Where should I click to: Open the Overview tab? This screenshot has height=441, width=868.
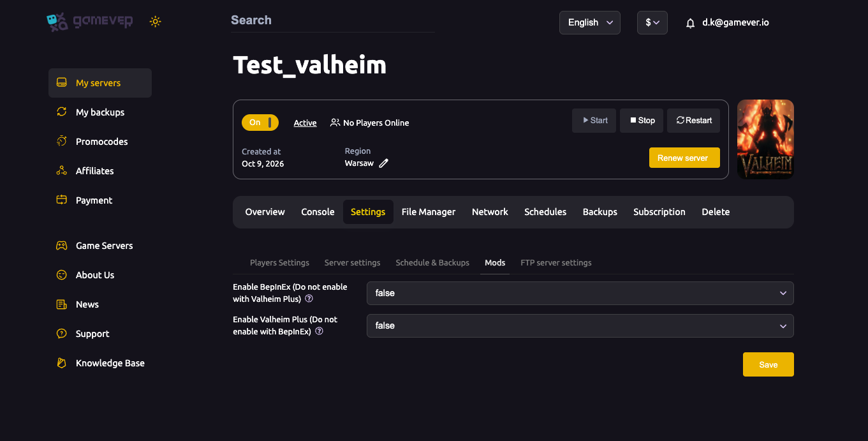click(265, 212)
